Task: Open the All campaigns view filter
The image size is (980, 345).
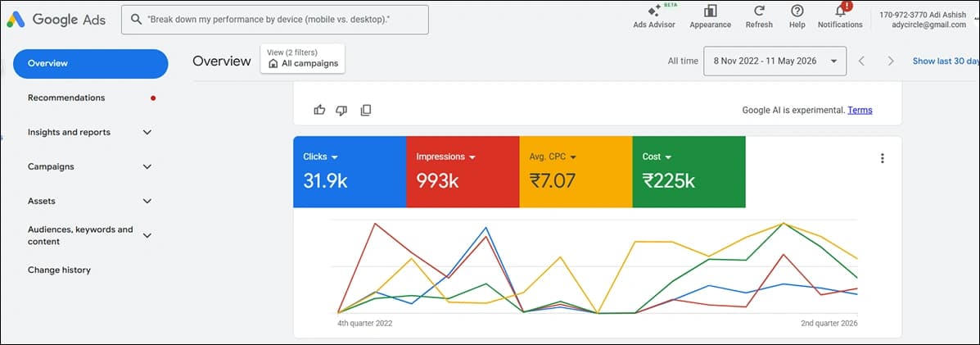Action: 302,58
